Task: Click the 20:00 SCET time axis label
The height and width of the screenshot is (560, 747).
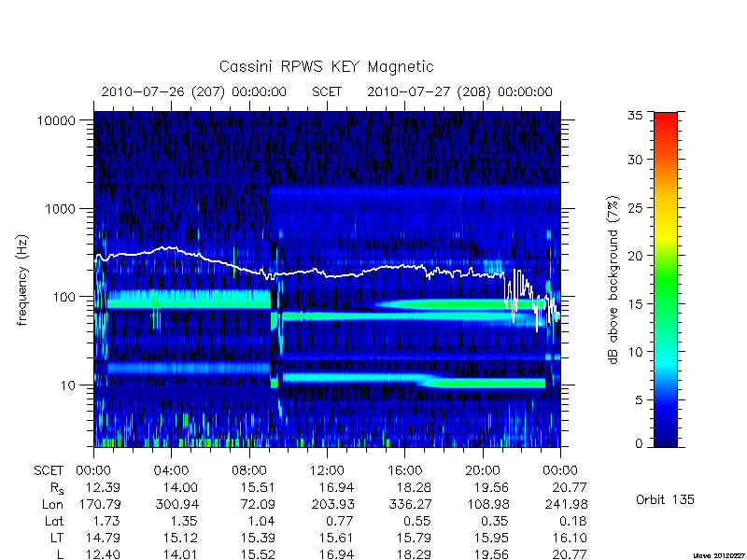Action: (482, 470)
